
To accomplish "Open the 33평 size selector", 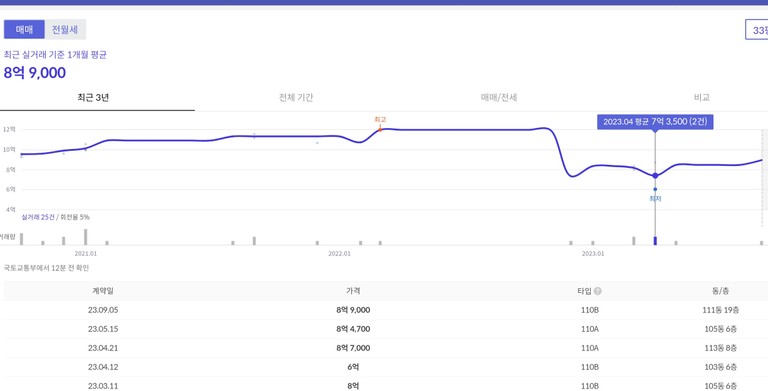I will pos(757,30).
